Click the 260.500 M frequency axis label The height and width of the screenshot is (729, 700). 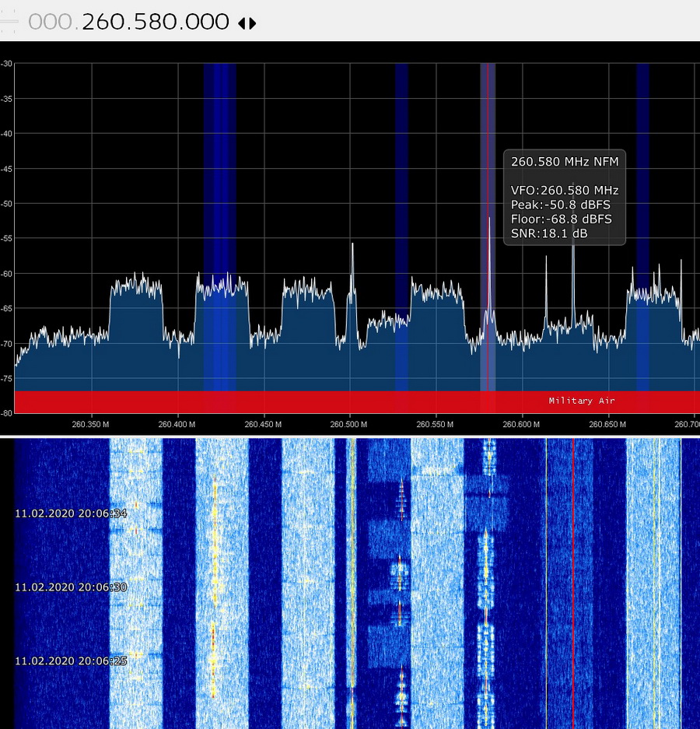[349, 425]
